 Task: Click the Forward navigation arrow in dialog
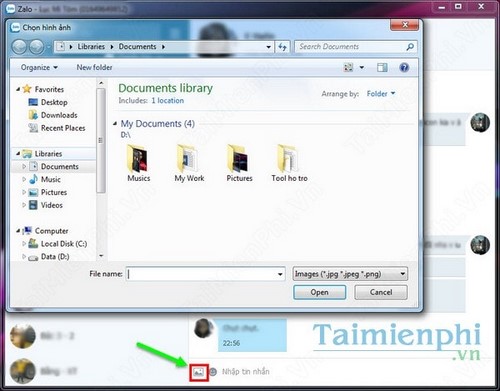[36, 47]
